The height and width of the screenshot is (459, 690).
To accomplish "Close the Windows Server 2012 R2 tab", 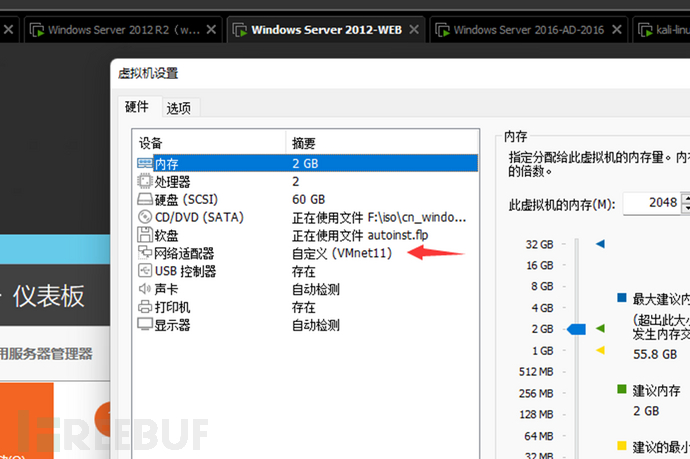I will 211,29.
